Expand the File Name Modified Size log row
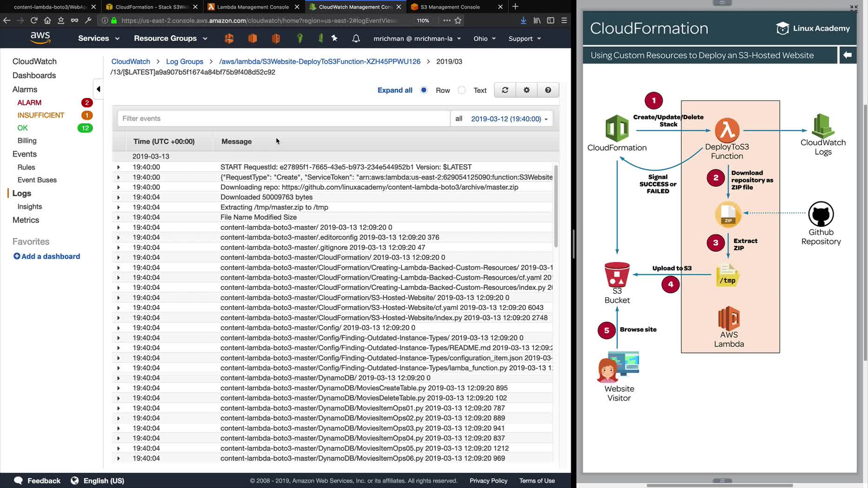 click(118, 218)
